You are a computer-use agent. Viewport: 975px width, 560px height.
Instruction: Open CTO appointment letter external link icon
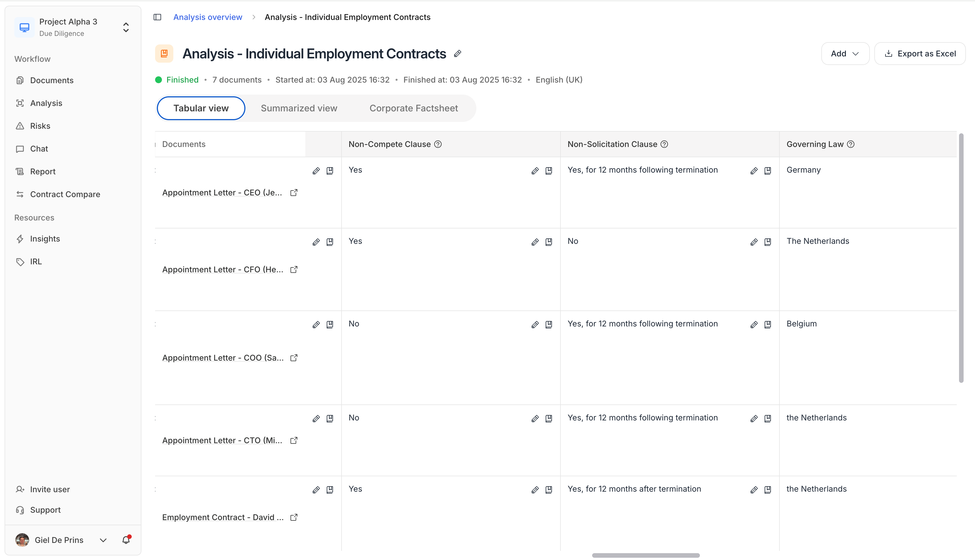coord(294,440)
